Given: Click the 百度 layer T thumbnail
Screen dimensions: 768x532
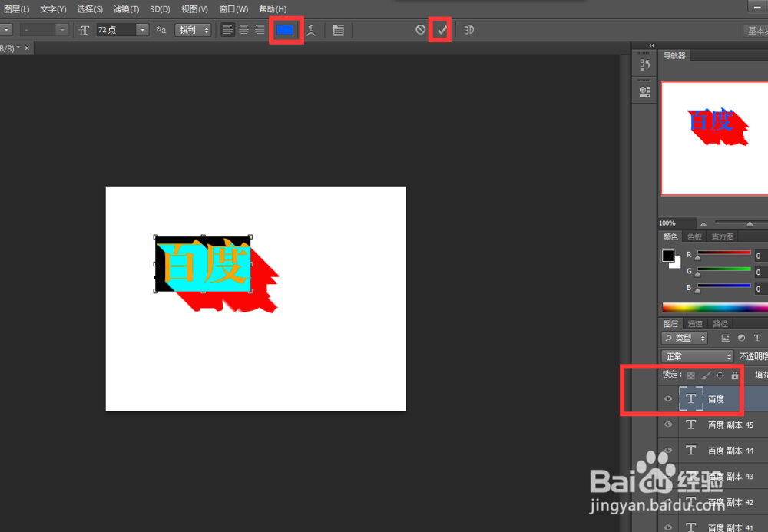Looking at the screenshot, I should (x=691, y=398).
